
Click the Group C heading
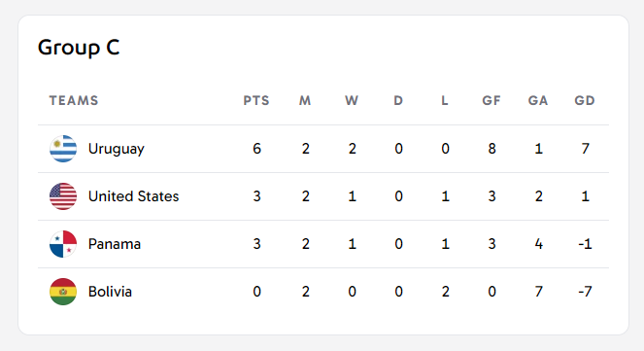[79, 48]
